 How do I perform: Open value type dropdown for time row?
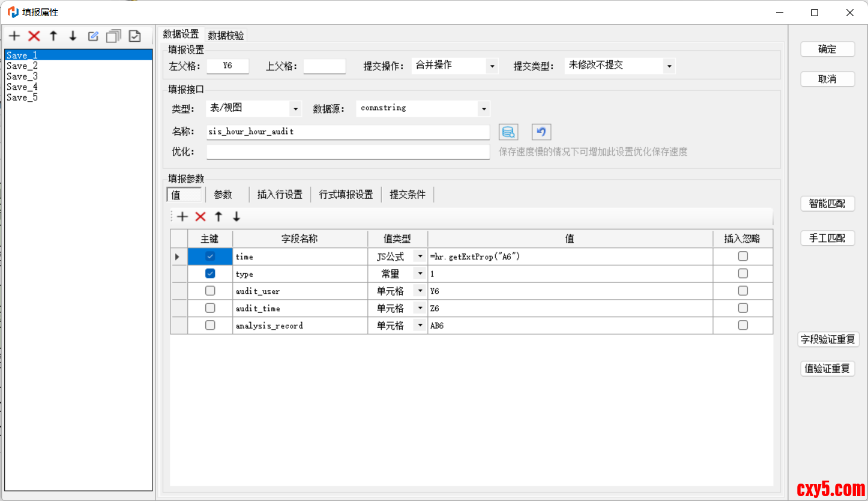pyautogui.click(x=420, y=257)
